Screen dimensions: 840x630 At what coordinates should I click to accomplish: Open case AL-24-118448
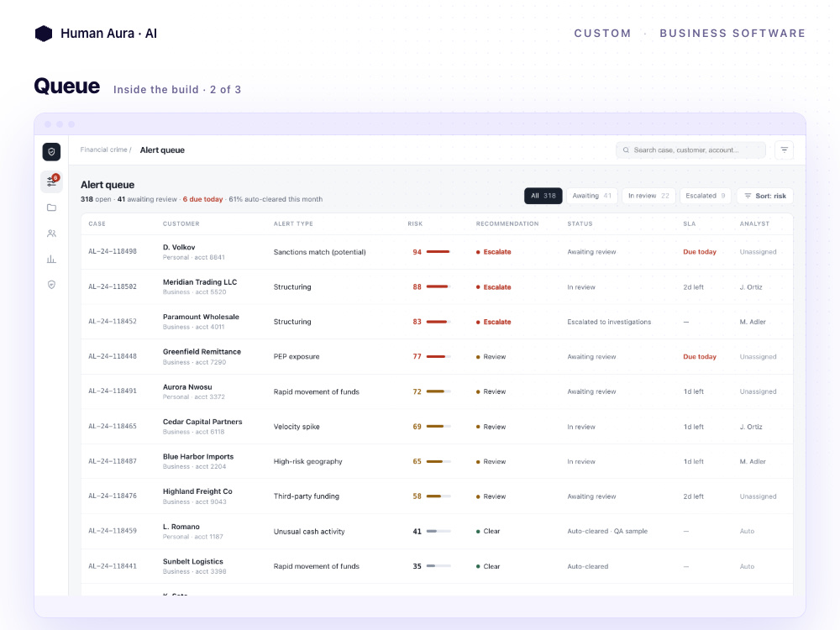[x=113, y=356]
